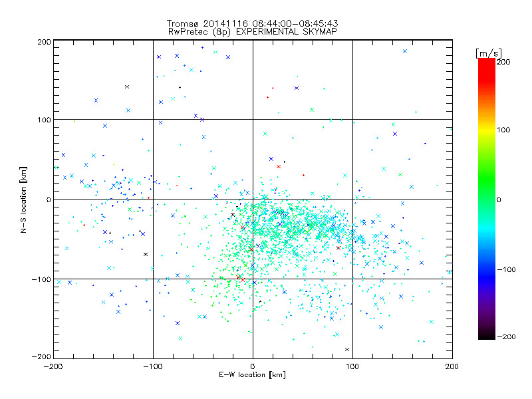Click the 100 tick label on the E-W axis
Image resolution: width=532 pixels, height=399 pixels.
pyautogui.click(x=352, y=366)
